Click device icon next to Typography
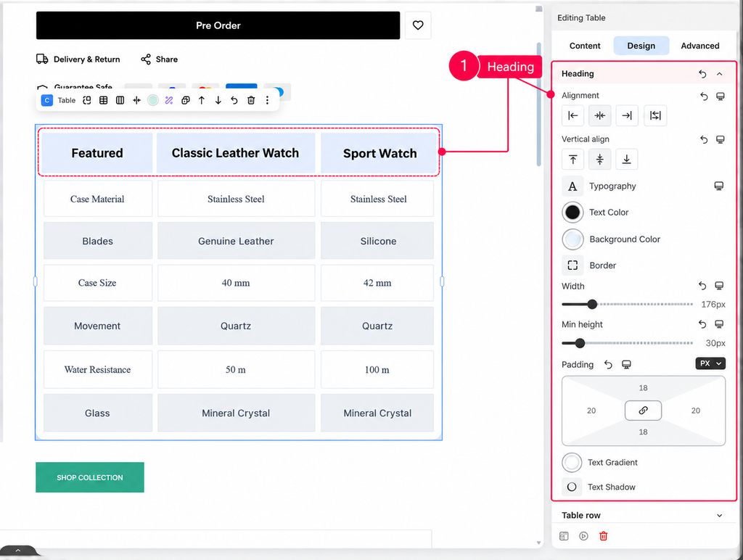This screenshot has height=560, width=743. coord(719,186)
